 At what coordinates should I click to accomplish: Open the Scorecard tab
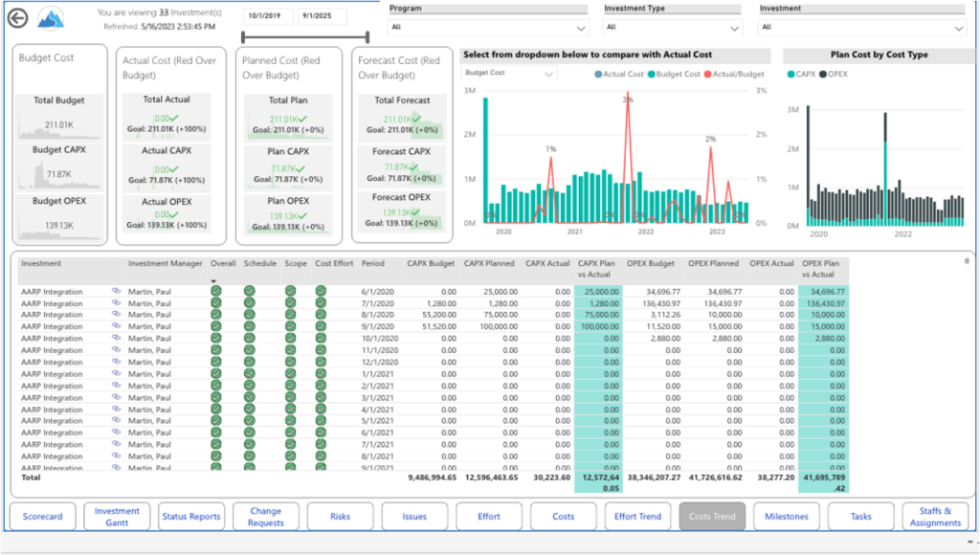(x=42, y=517)
